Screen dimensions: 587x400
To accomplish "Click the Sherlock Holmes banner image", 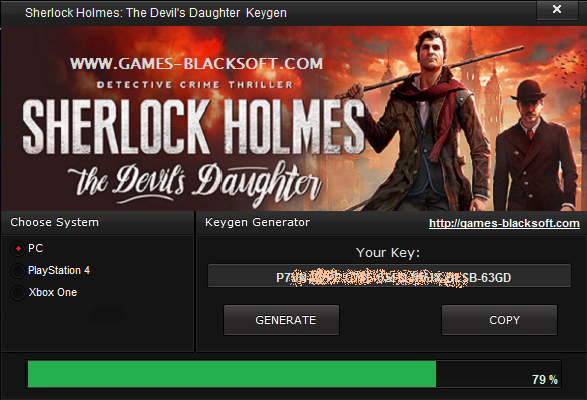I will coord(294,118).
